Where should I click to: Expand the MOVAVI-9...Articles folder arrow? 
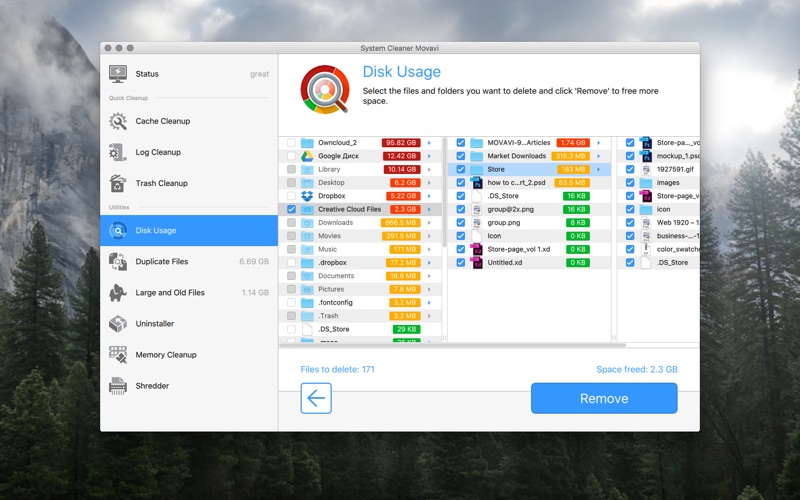(598, 143)
